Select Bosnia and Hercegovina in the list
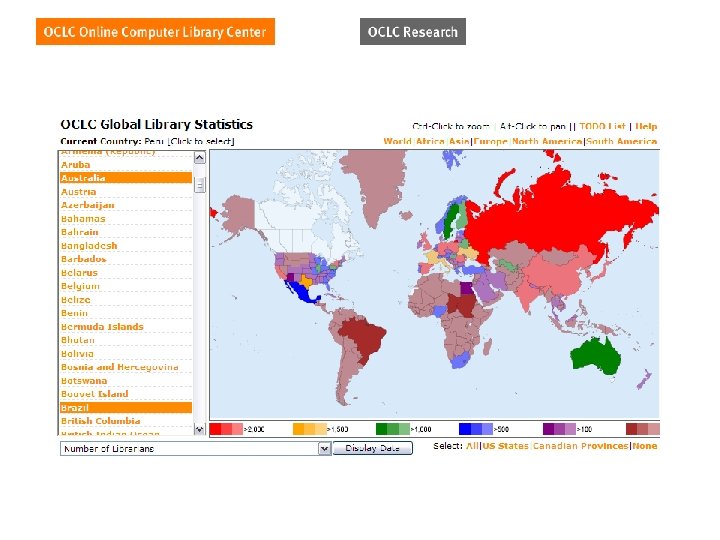Screen dimensions: 720x540 [x=126, y=367]
